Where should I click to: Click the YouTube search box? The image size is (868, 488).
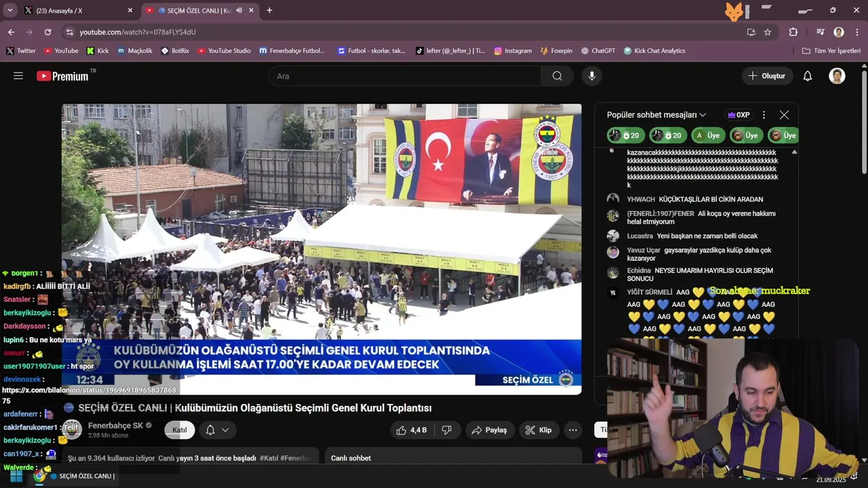[x=405, y=76]
